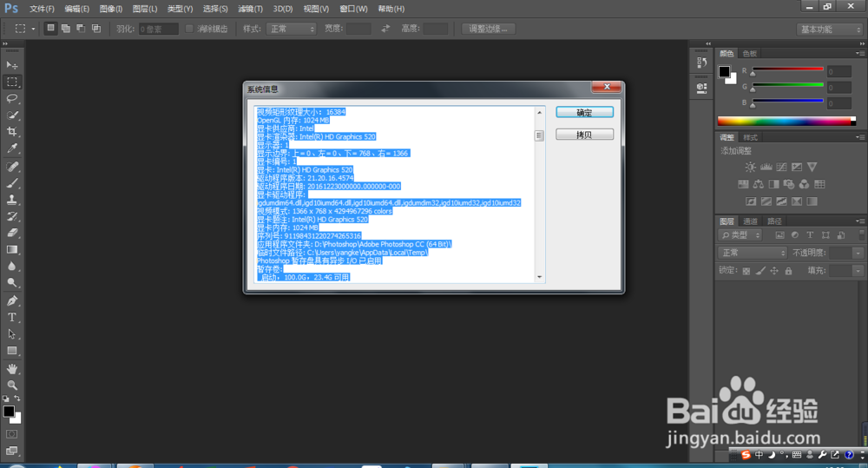Add a Hue/Saturation adjustment
The width and height of the screenshot is (868, 468).
pyautogui.click(x=743, y=184)
